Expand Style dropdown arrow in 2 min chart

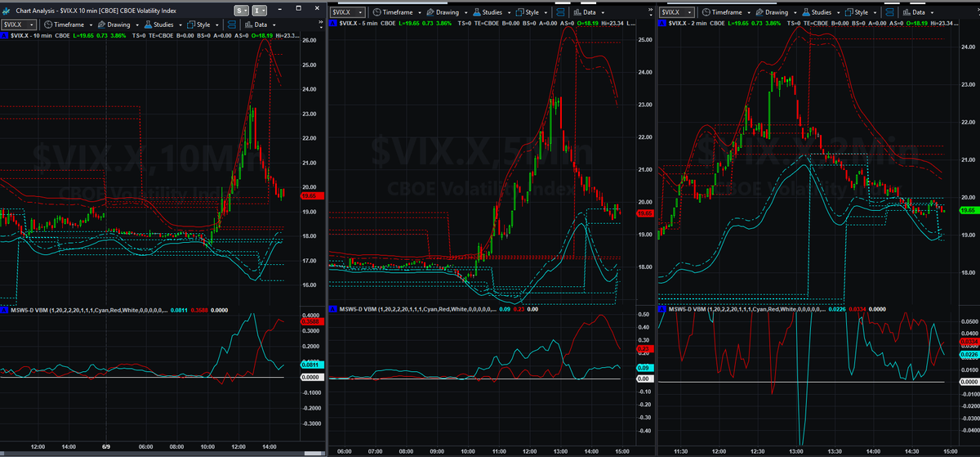click(875, 13)
